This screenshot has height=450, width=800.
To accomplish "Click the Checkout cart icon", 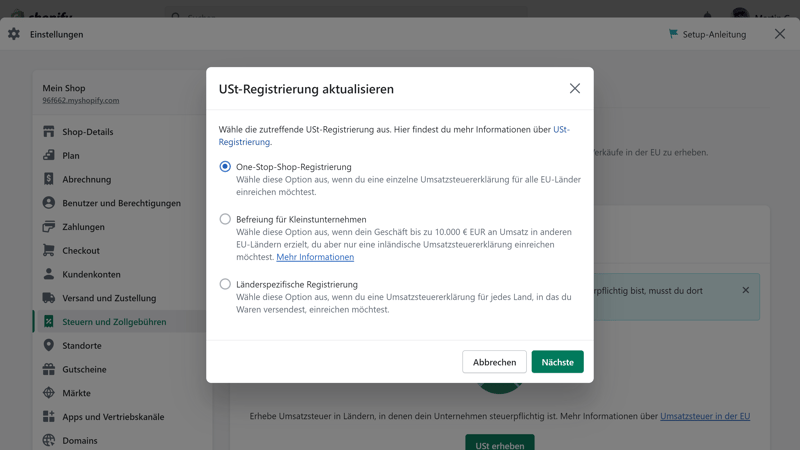I will 49,251.
